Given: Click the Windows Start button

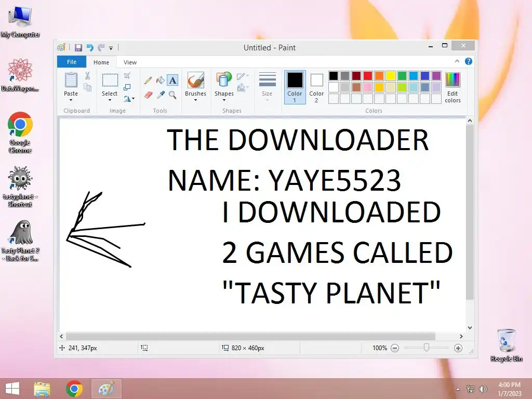Looking at the screenshot, I should click(x=12, y=389).
